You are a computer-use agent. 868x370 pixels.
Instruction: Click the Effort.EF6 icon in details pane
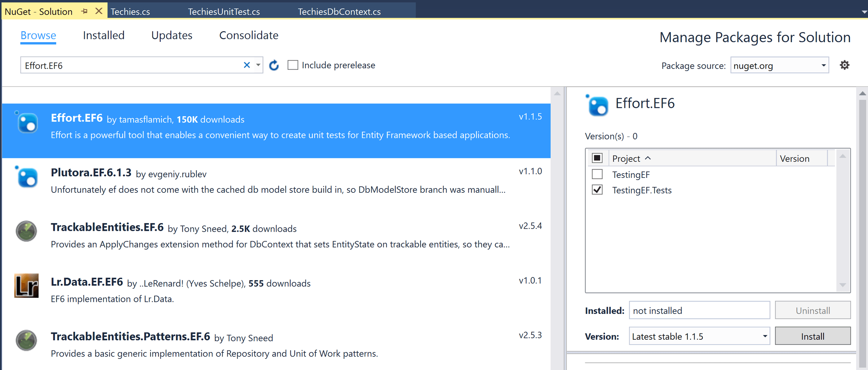(x=597, y=105)
